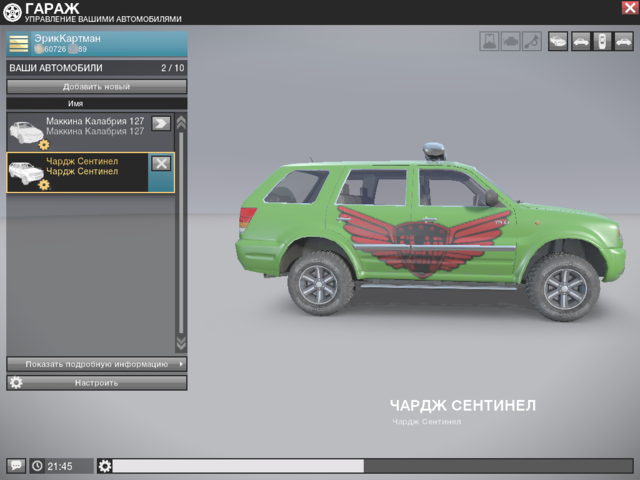The height and width of the screenshot is (480, 640).
Task: Click the Добавить новый button
Action: (96, 87)
